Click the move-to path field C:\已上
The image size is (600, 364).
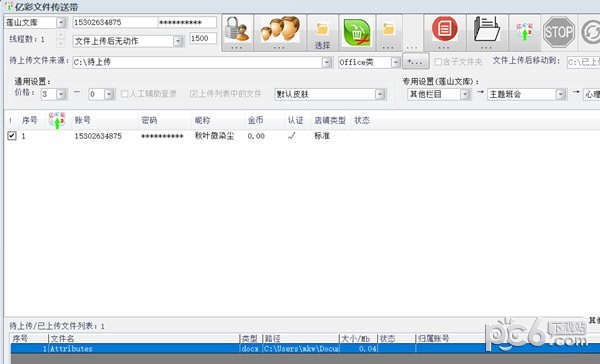[584, 62]
